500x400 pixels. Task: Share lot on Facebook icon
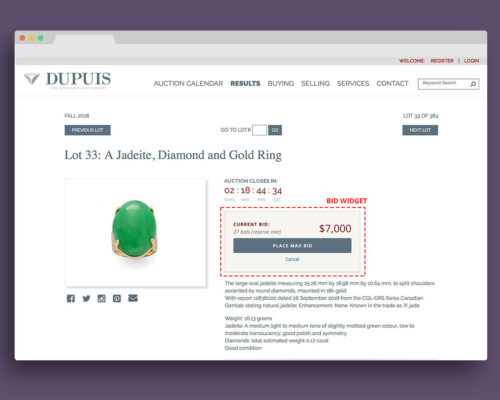coord(71,298)
